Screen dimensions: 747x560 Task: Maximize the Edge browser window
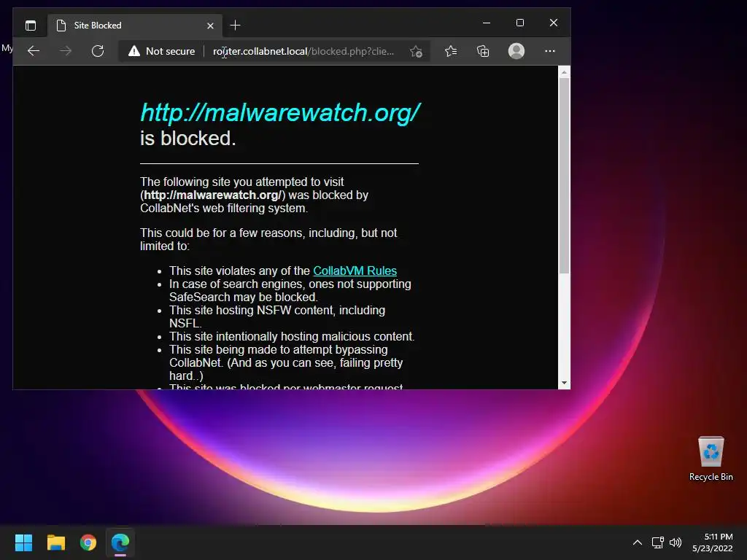[x=519, y=23]
